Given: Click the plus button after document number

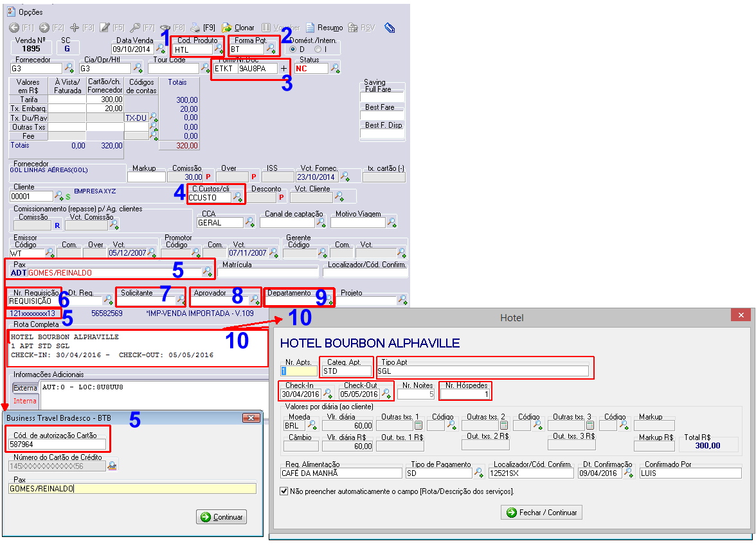Looking at the screenshot, I should [x=283, y=69].
